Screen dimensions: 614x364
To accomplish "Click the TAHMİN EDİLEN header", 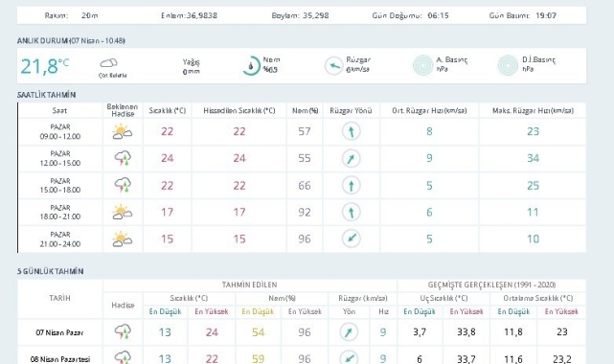I will 249,284.
